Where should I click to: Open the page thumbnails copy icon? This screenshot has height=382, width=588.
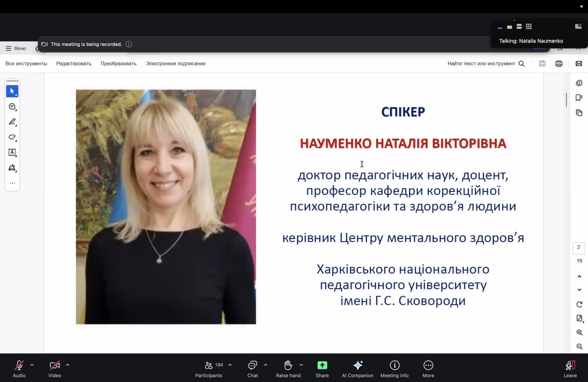[x=579, y=113]
